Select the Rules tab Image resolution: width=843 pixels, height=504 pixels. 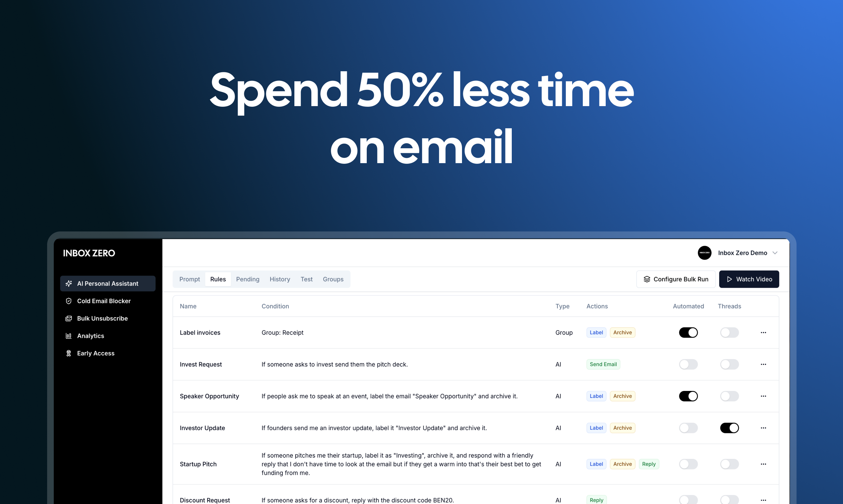pyautogui.click(x=218, y=279)
